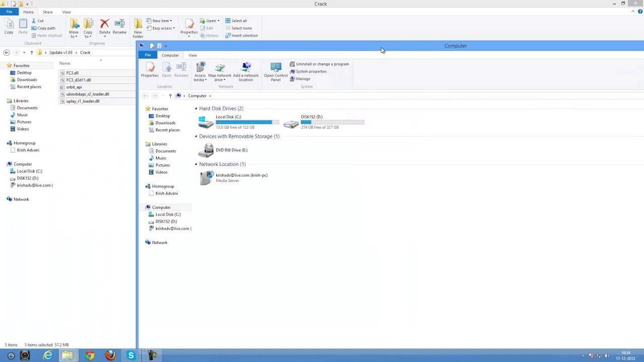Click System properties in Computer ribbon
The width and height of the screenshot is (644, 362).
click(x=308, y=71)
